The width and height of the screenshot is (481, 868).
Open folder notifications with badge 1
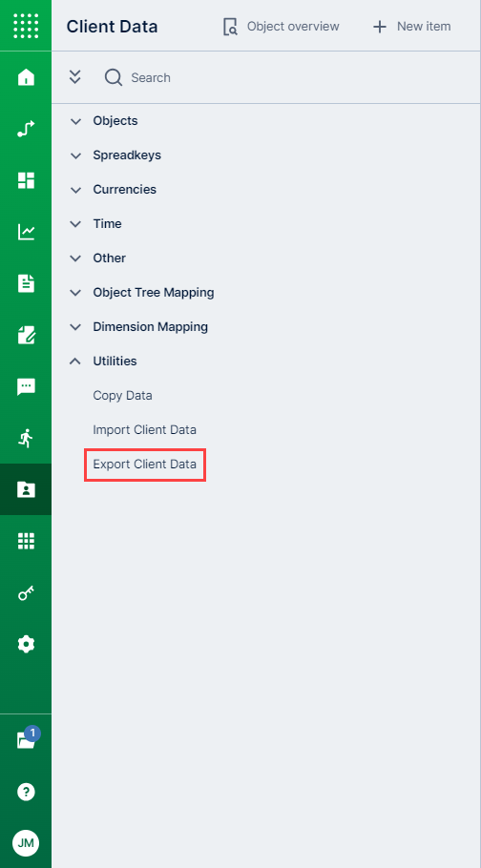(27, 738)
